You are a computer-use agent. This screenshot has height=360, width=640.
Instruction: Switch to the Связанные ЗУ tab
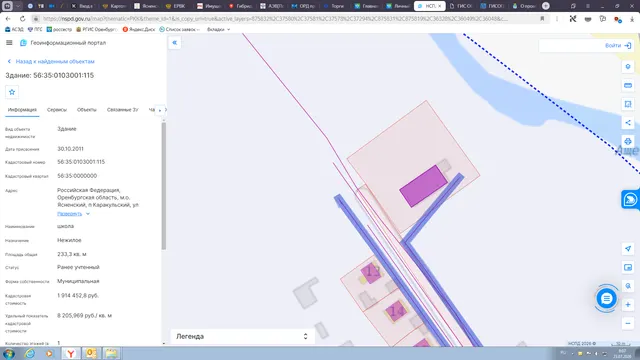(122, 110)
